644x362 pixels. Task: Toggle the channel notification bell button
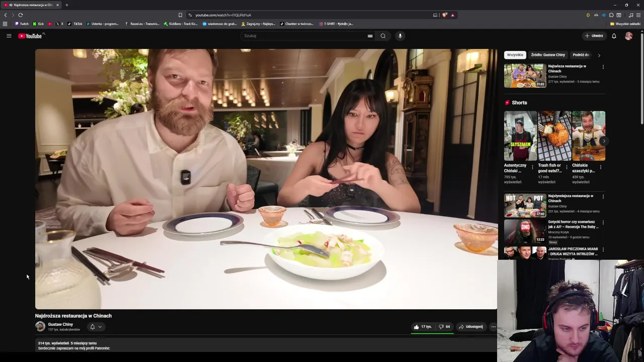click(96, 327)
